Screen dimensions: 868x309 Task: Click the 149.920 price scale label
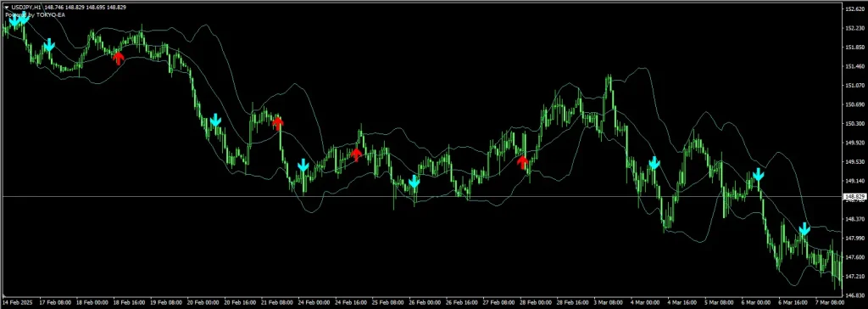tap(855, 143)
